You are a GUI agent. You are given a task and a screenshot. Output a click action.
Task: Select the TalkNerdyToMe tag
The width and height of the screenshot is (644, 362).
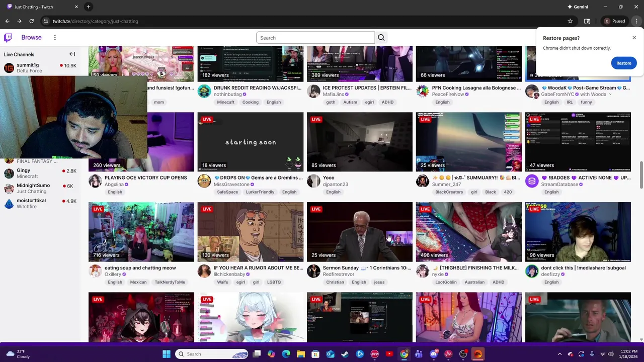(170, 282)
